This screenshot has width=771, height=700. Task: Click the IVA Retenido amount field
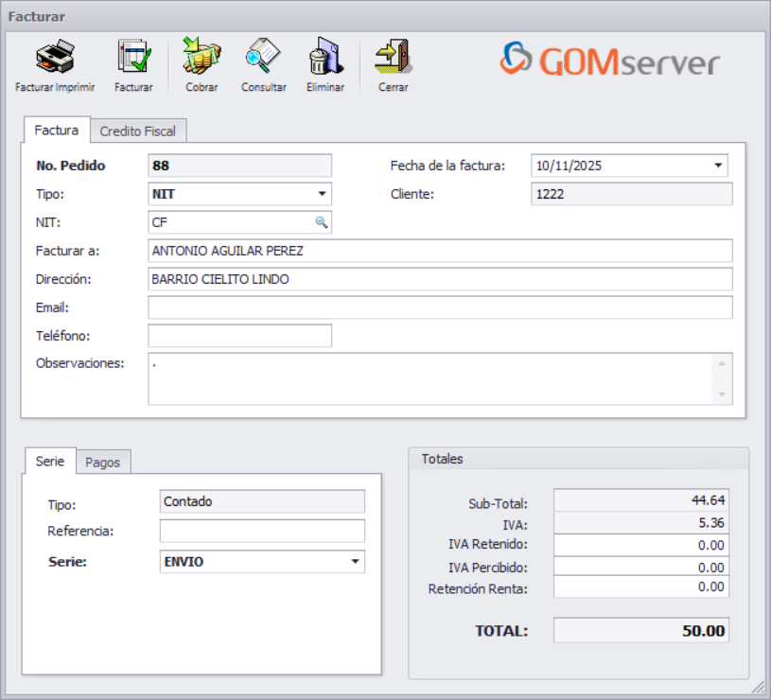[641, 546]
